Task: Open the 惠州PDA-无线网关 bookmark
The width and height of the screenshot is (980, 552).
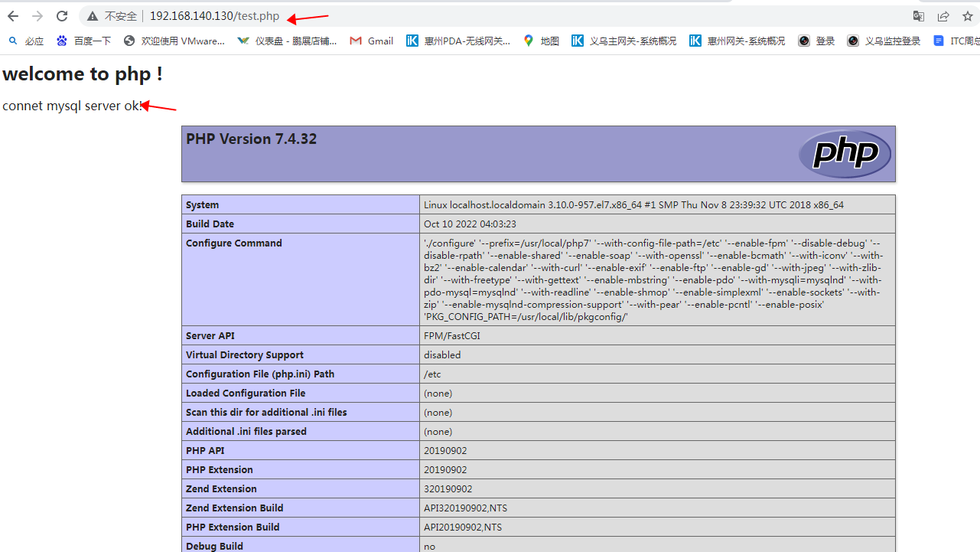Action: click(458, 41)
